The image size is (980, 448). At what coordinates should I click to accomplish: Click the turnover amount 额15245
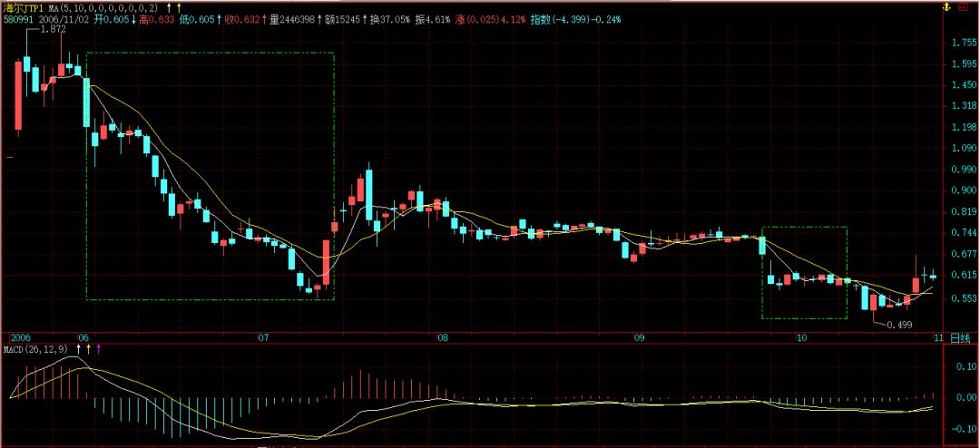(341, 20)
